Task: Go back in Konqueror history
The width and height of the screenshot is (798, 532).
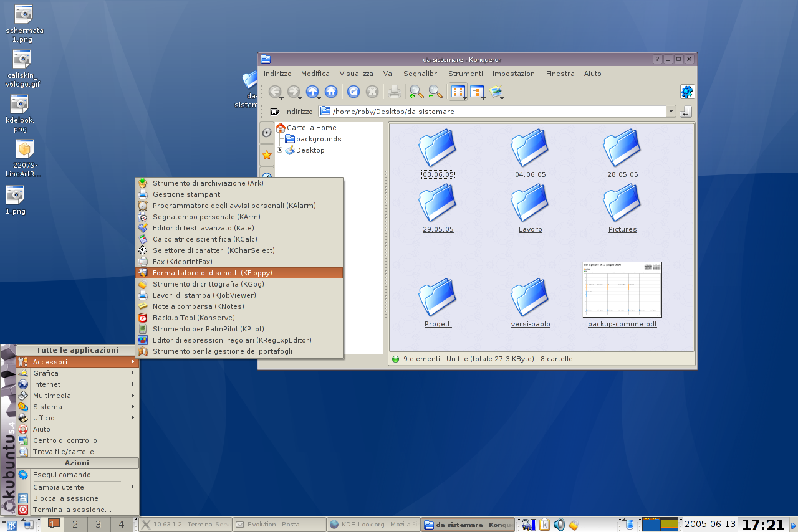Action: coord(275,92)
